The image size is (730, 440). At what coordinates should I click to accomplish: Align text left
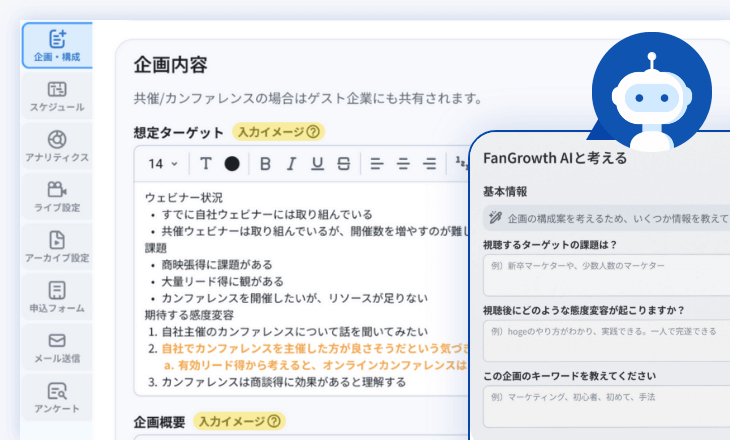(377, 164)
